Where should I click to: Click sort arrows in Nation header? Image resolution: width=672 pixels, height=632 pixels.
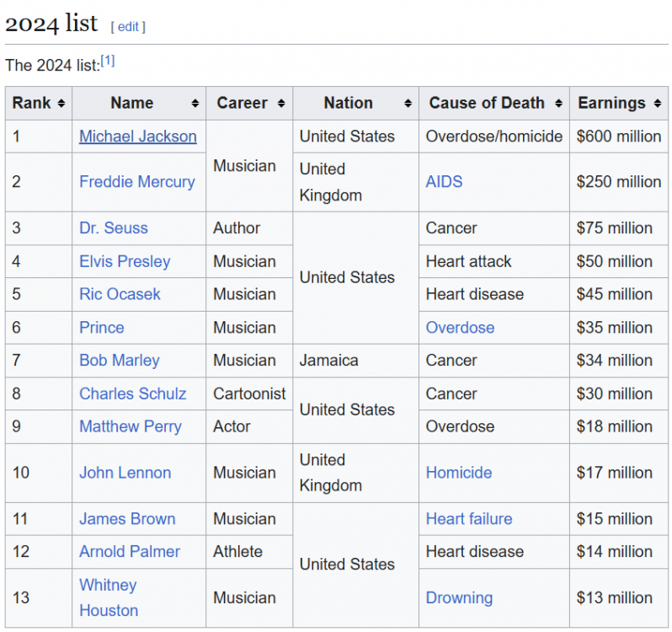click(408, 104)
